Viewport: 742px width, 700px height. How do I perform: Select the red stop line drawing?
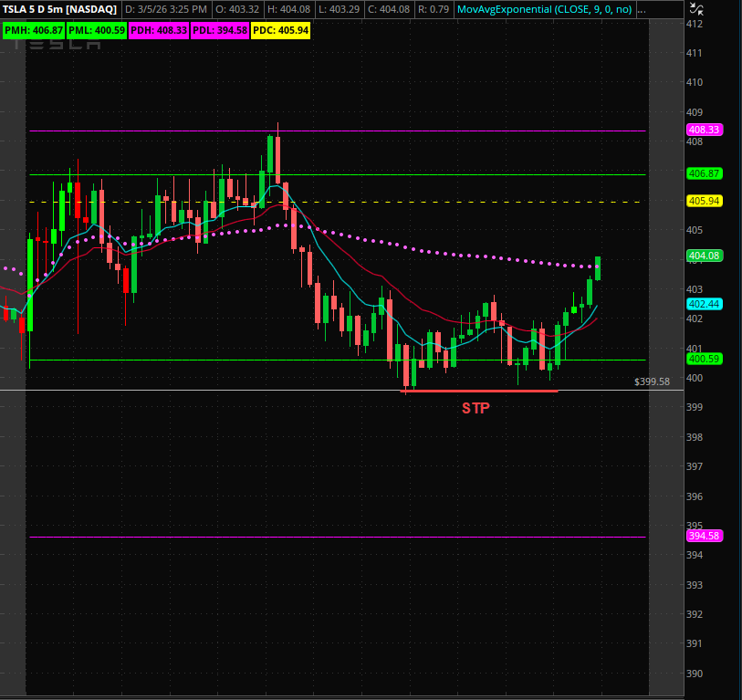(x=479, y=392)
